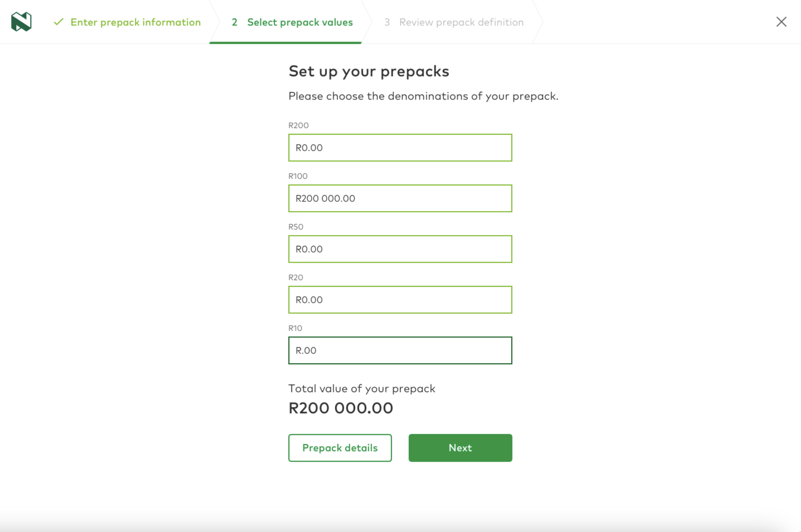
Task: Focus the R200 denomination input field
Action: click(x=400, y=148)
